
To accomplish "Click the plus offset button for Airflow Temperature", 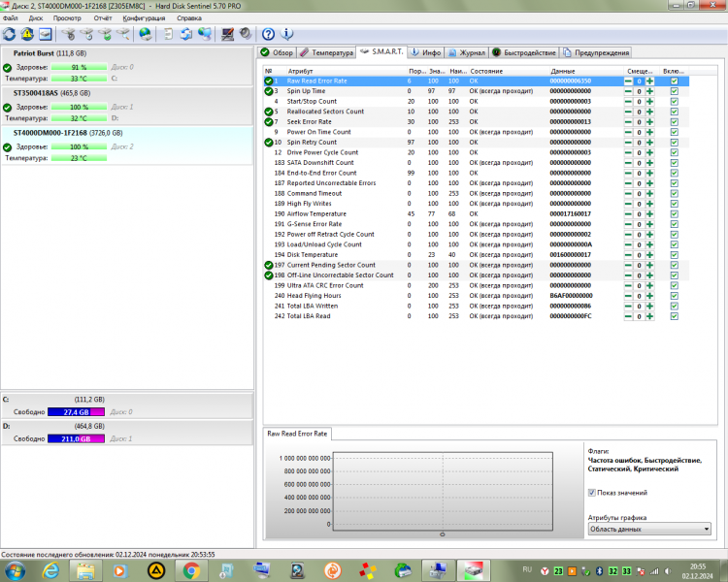I will click(649, 214).
